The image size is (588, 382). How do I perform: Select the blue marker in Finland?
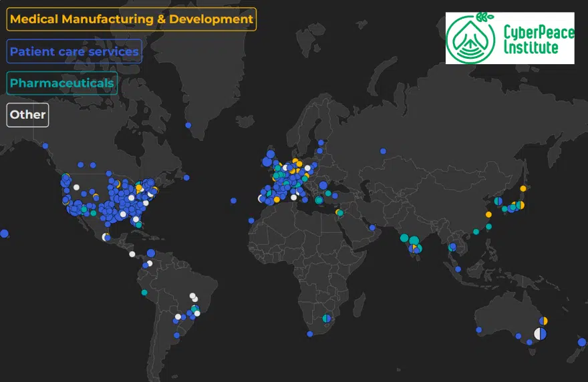coord(321,142)
